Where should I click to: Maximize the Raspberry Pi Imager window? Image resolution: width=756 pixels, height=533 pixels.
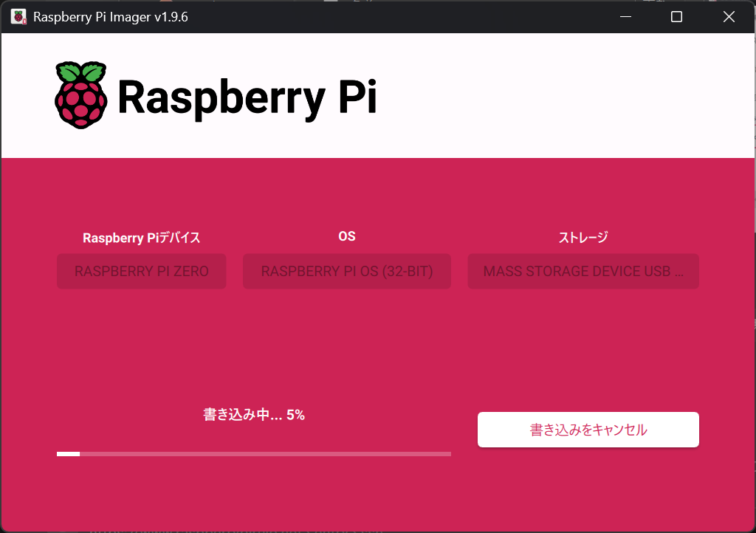676,16
